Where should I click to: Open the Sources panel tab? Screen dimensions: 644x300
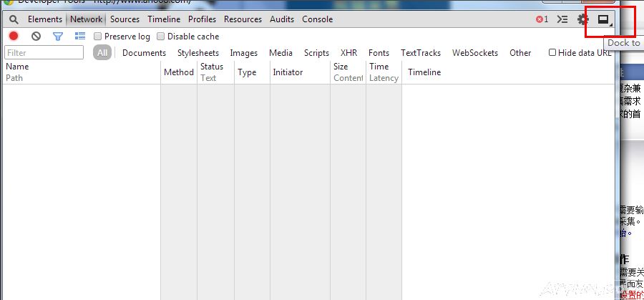point(125,19)
